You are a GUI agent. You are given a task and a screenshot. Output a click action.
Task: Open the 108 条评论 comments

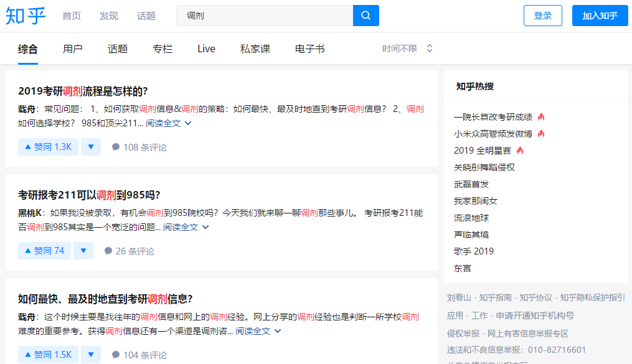click(x=139, y=147)
